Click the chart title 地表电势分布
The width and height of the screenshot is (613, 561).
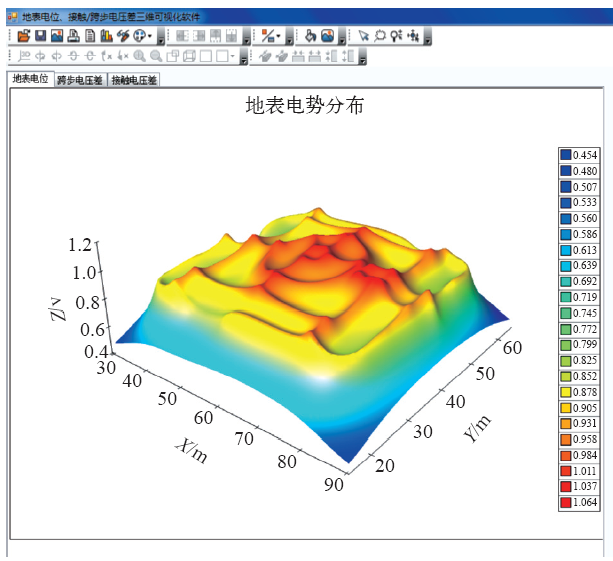click(305, 106)
